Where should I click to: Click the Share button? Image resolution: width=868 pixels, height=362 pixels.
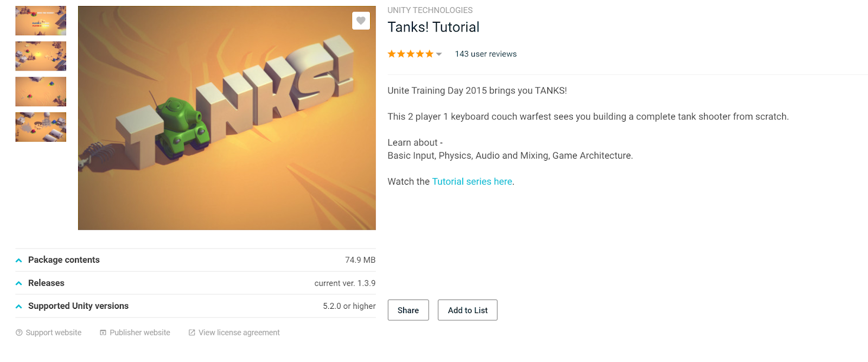(408, 310)
